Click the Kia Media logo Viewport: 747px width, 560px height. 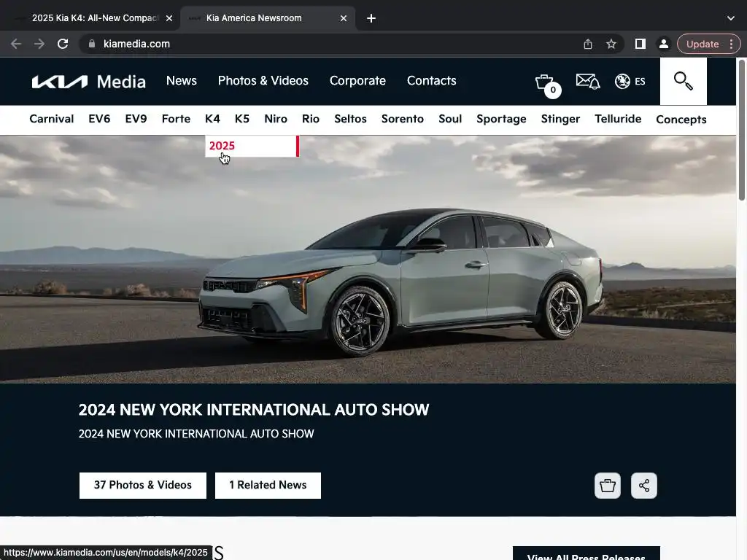coord(88,82)
